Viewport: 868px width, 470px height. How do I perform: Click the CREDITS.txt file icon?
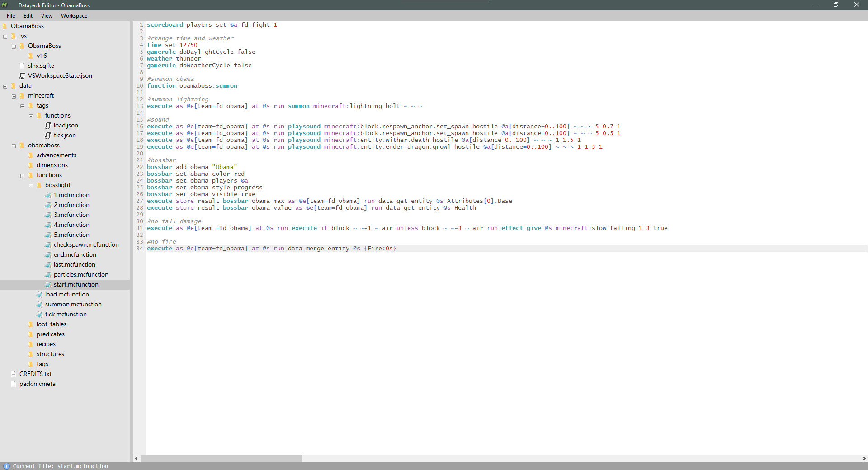pyautogui.click(x=14, y=374)
